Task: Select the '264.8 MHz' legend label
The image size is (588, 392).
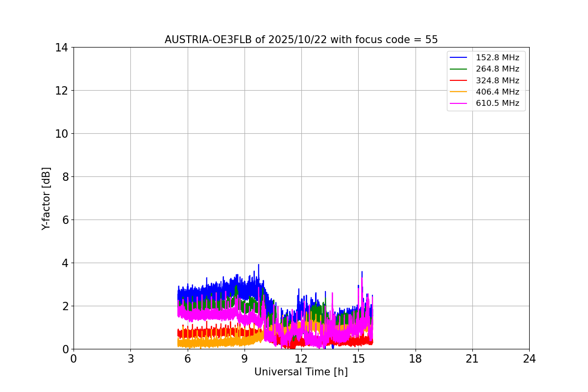Action: click(497, 69)
